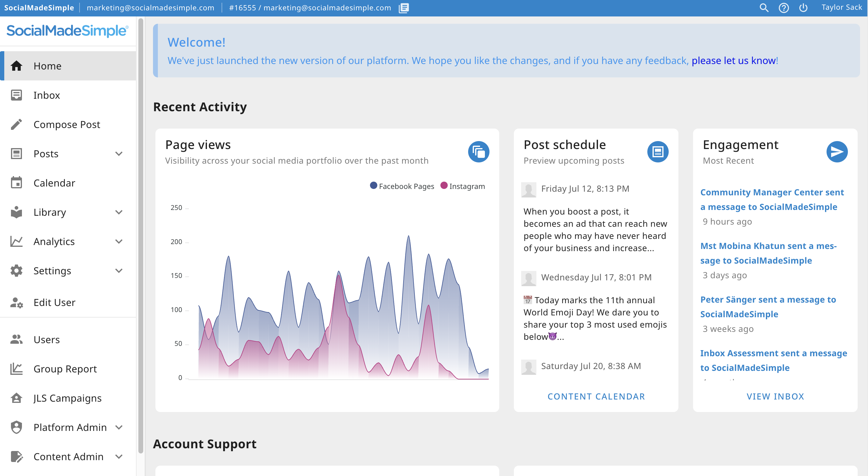Click the Platform Admin shield icon
The image size is (868, 476).
(x=16, y=428)
